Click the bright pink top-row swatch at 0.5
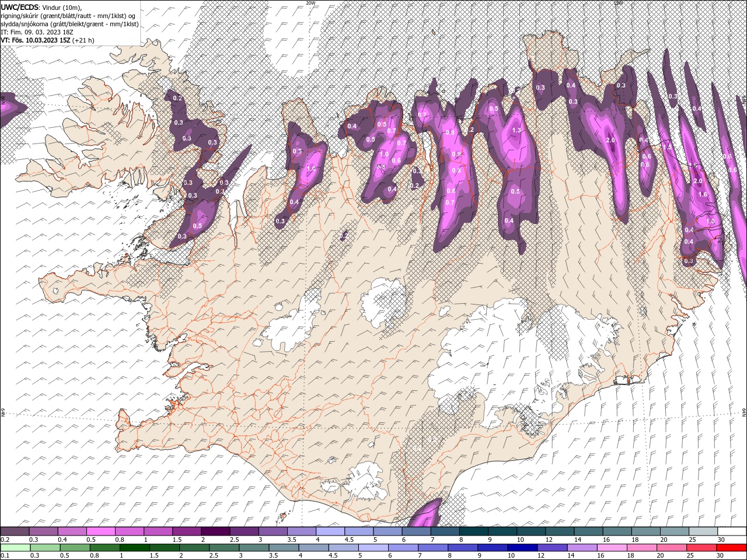747x560 pixels. tap(100, 531)
